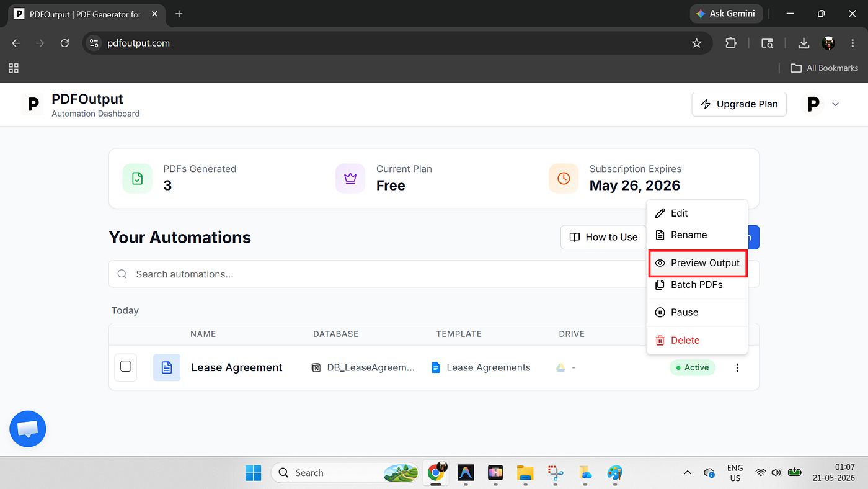868x489 pixels.
Task: Select Edit from the context menu
Action: 697,213
